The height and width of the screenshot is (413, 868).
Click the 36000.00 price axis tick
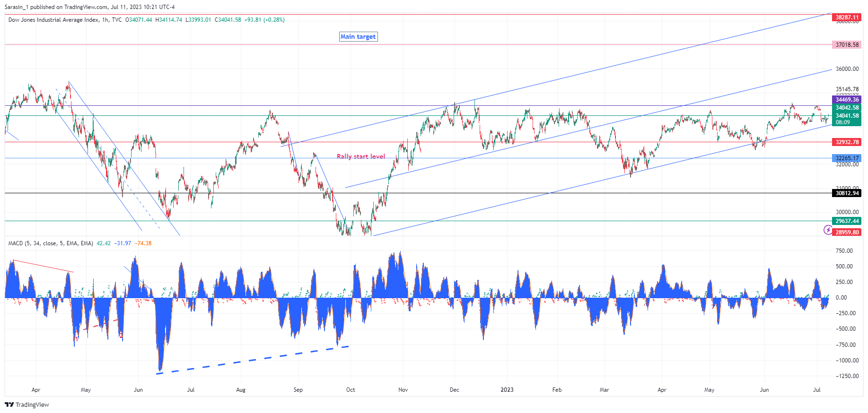pos(847,69)
